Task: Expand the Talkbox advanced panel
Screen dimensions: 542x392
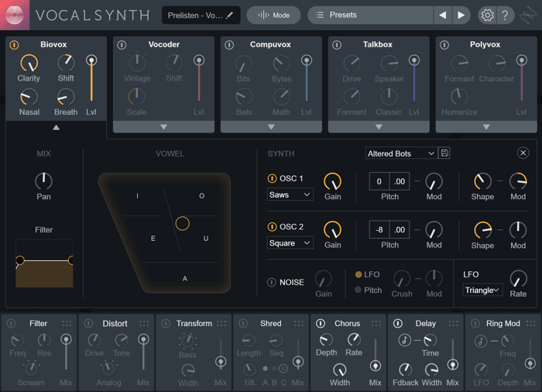Action: point(379,127)
